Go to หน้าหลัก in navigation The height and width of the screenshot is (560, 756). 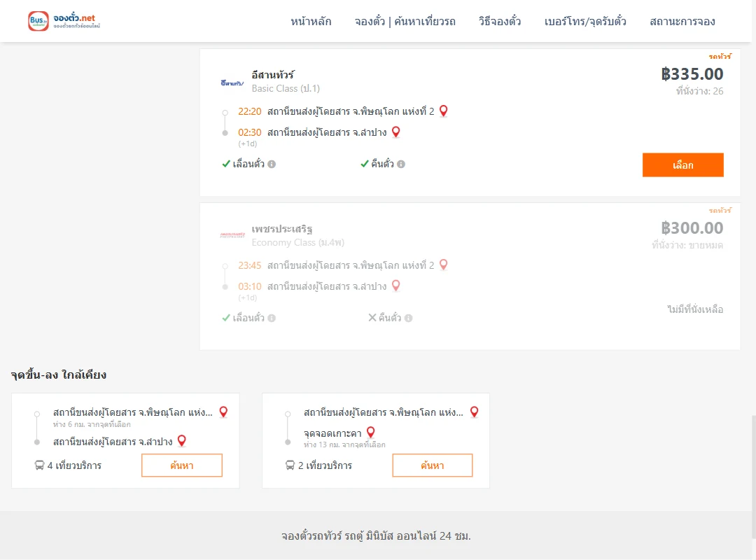(311, 21)
